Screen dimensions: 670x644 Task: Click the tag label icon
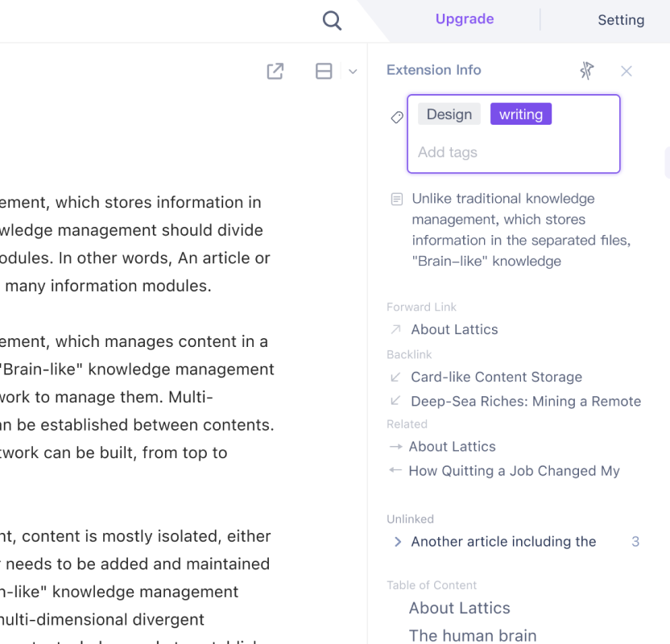397,117
